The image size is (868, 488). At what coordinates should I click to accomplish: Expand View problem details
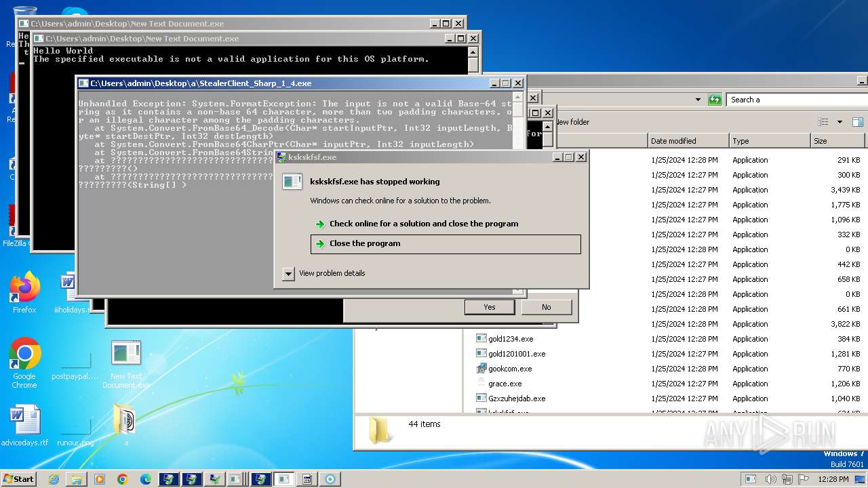(x=288, y=273)
